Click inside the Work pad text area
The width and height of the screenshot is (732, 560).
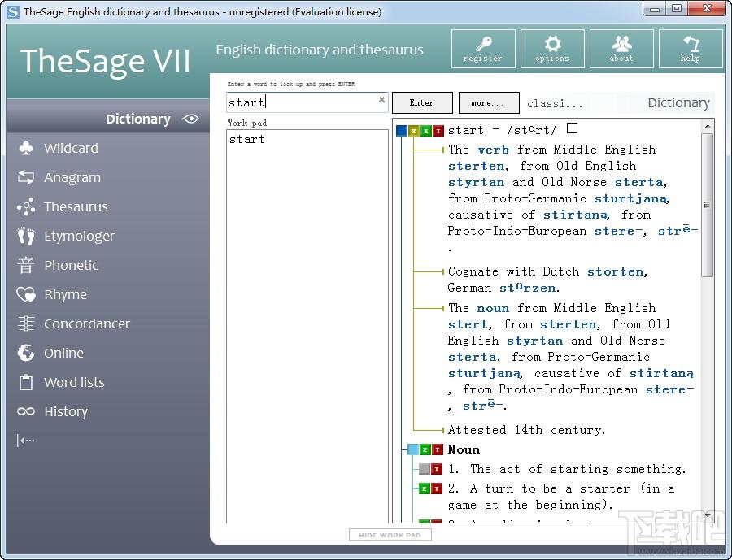click(x=307, y=327)
